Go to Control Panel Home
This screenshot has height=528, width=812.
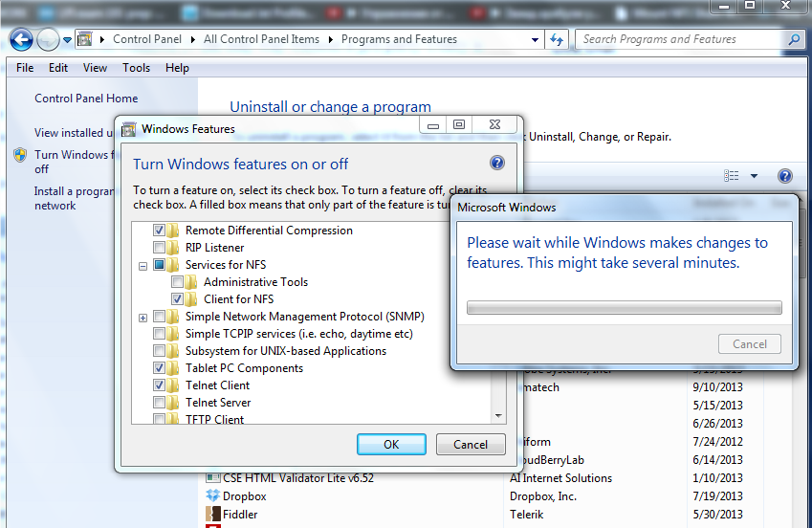[86, 99]
